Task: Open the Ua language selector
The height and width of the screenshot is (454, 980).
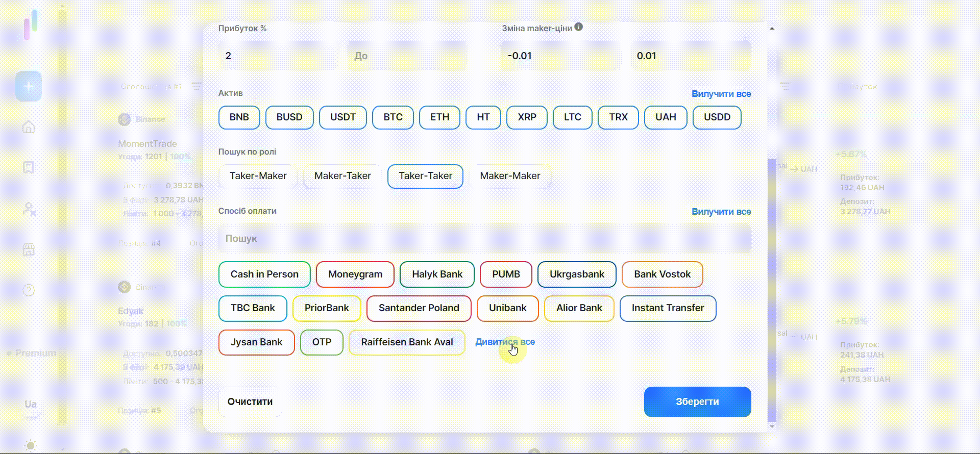Action: tap(31, 404)
